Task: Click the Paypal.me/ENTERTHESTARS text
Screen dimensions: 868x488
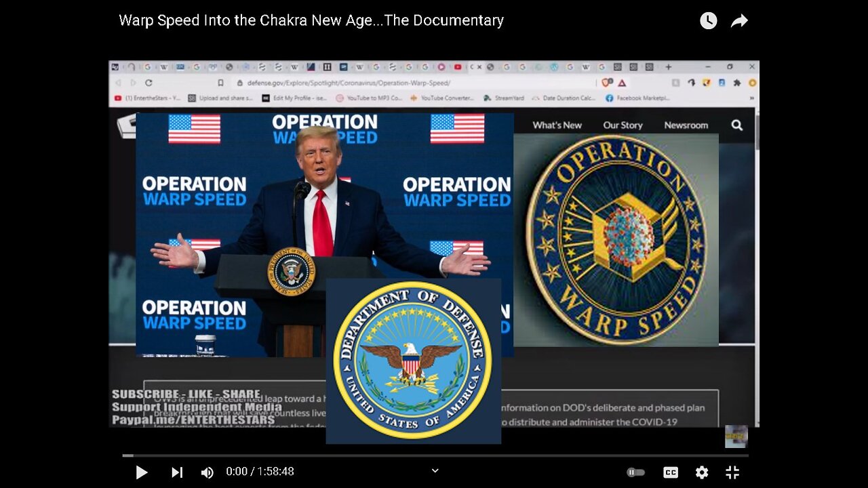Action: click(x=193, y=420)
